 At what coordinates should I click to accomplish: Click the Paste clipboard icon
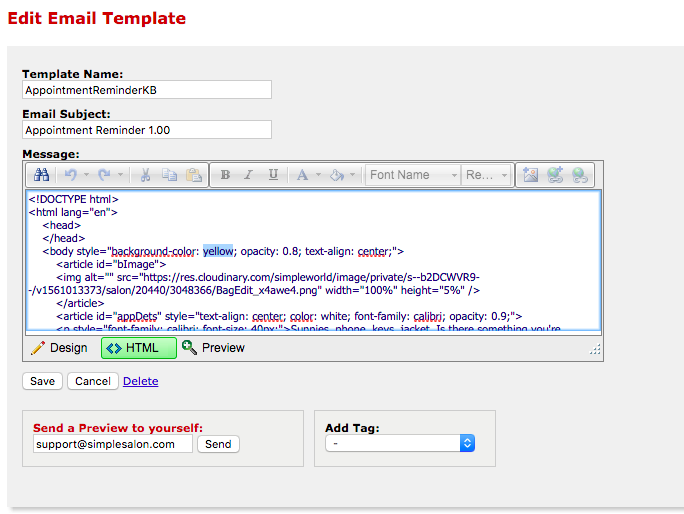point(193,175)
